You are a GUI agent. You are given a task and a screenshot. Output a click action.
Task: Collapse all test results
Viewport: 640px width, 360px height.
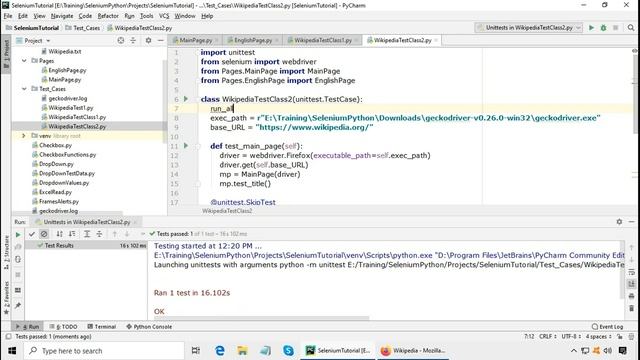[x=99, y=234]
